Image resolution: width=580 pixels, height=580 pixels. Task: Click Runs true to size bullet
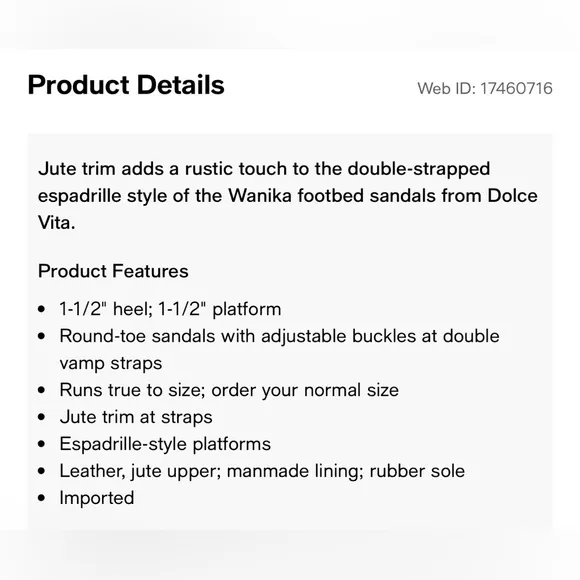tap(229, 390)
